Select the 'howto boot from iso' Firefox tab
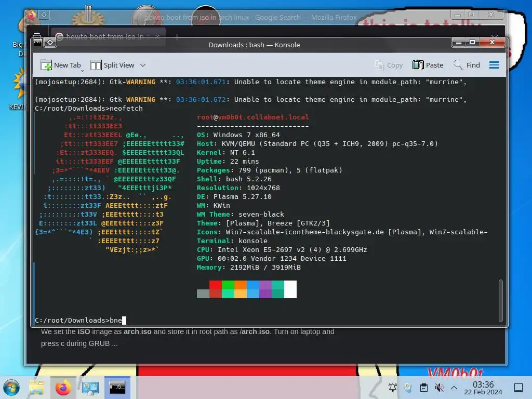Image resolution: width=532 pixels, height=399 pixels. click(108, 37)
